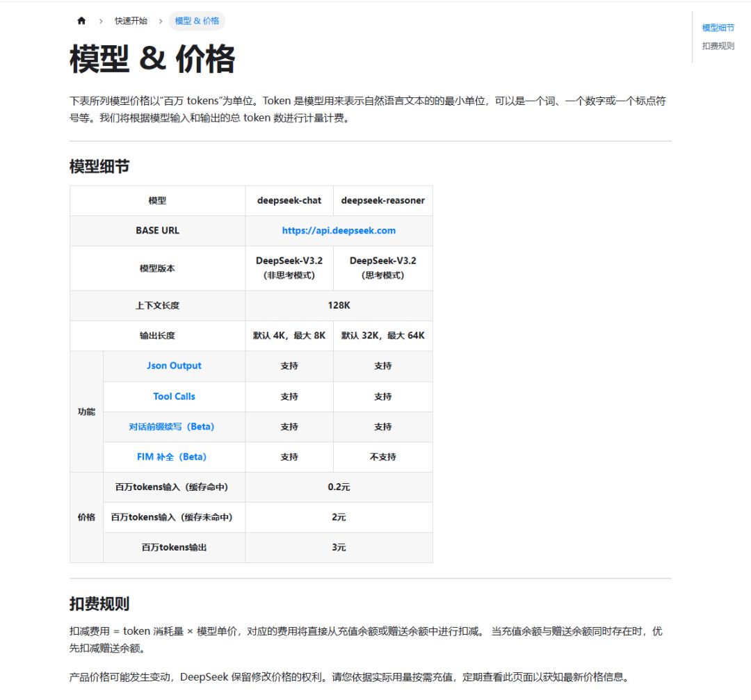Click the 价格 group label

[87, 517]
